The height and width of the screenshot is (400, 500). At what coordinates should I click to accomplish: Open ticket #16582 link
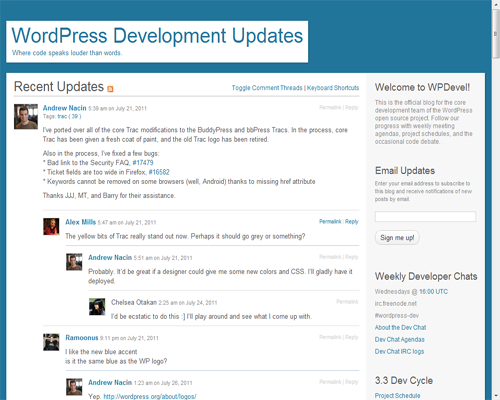(x=159, y=172)
